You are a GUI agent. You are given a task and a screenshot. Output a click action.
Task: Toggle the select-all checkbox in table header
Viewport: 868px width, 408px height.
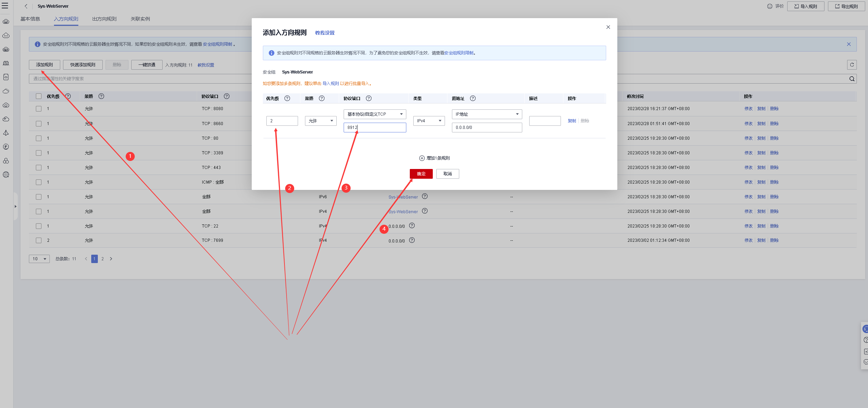click(x=39, y=97)
